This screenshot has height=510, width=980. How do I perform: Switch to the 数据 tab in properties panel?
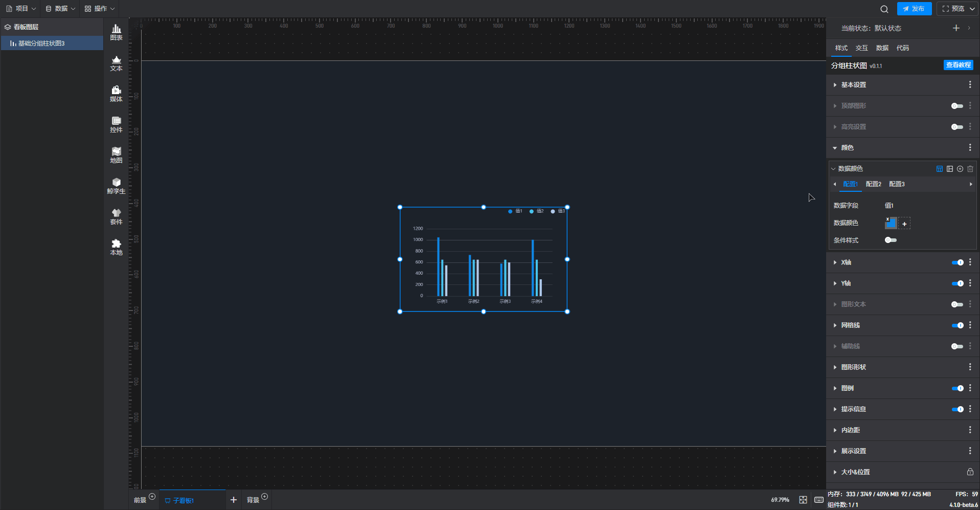[882, 48]
